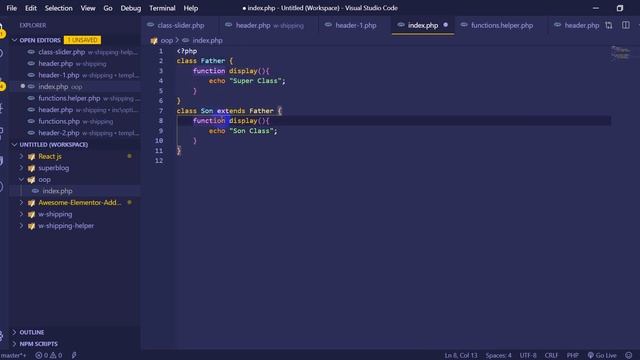The height and width of the screenshot is (360, 640).
Task: Click the minimap preview in the editor
Action: pos(620,53)
